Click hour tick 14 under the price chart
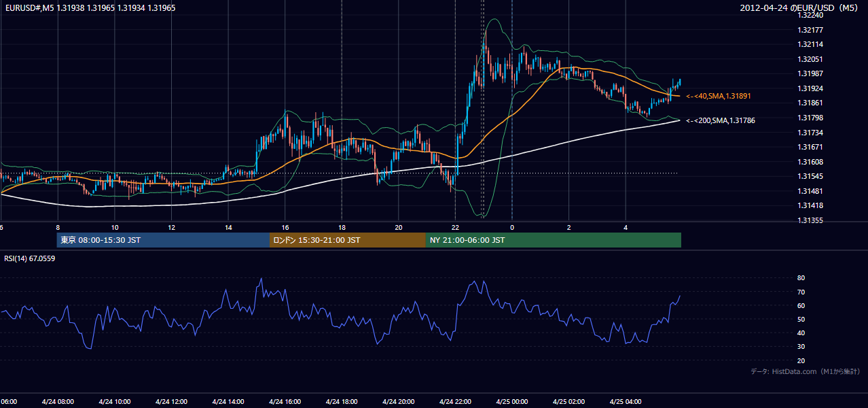 (228, 227)
